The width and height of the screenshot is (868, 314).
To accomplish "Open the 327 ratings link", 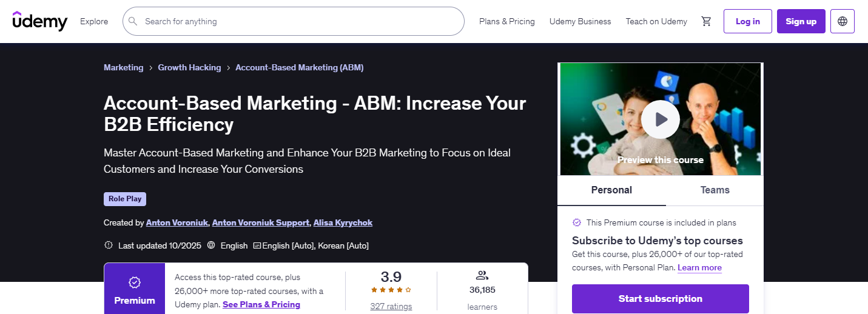I will [391, 306].
